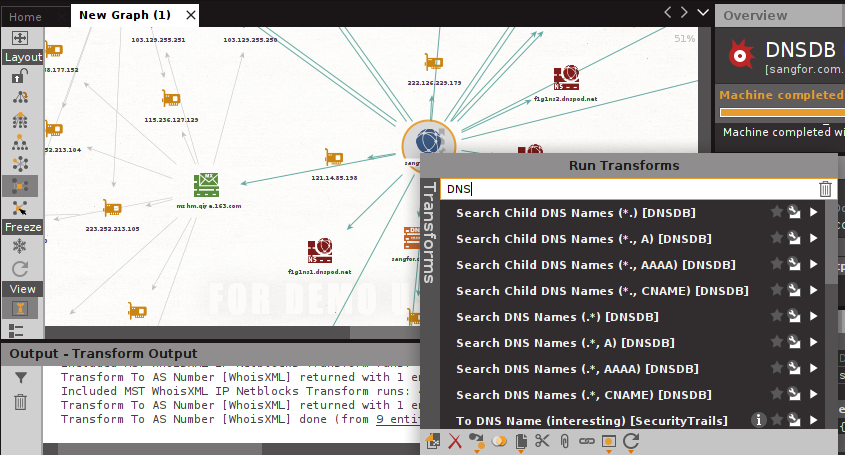
Task: Clear the transform search with trash icon
Action: click(825, 189)
